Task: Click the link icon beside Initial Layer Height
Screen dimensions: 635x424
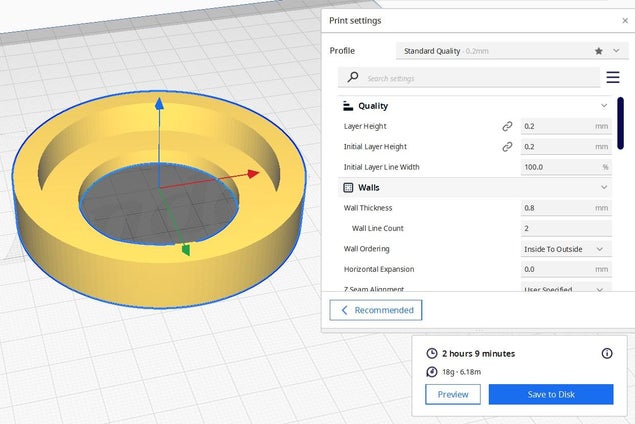Action: click(507, 147)
